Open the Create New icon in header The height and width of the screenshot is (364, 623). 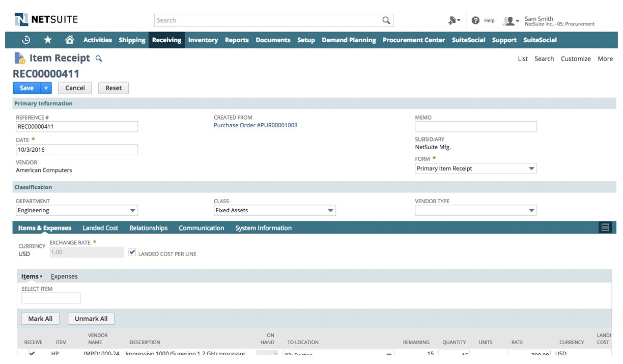pyautogui.click(x=454, y=20)
